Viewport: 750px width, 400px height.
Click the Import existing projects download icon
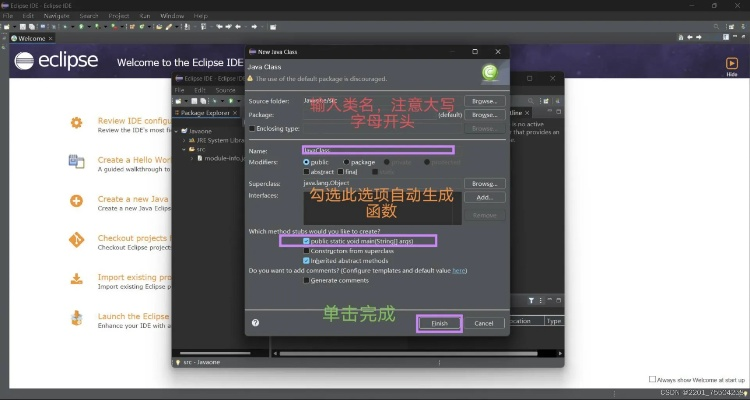click(76, 280)
